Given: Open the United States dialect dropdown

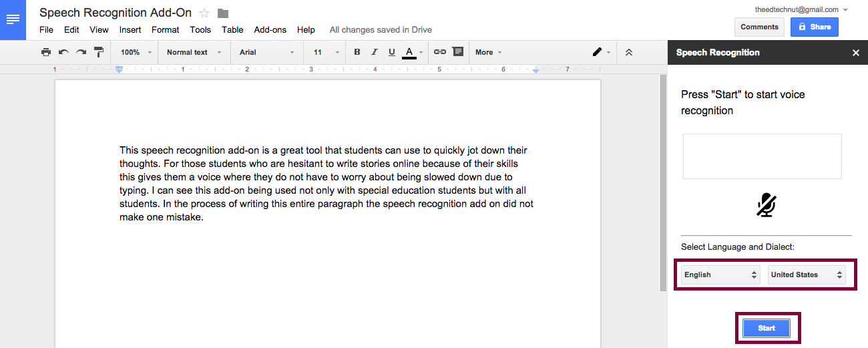Looking at the screenshot, I should point(807,275).
